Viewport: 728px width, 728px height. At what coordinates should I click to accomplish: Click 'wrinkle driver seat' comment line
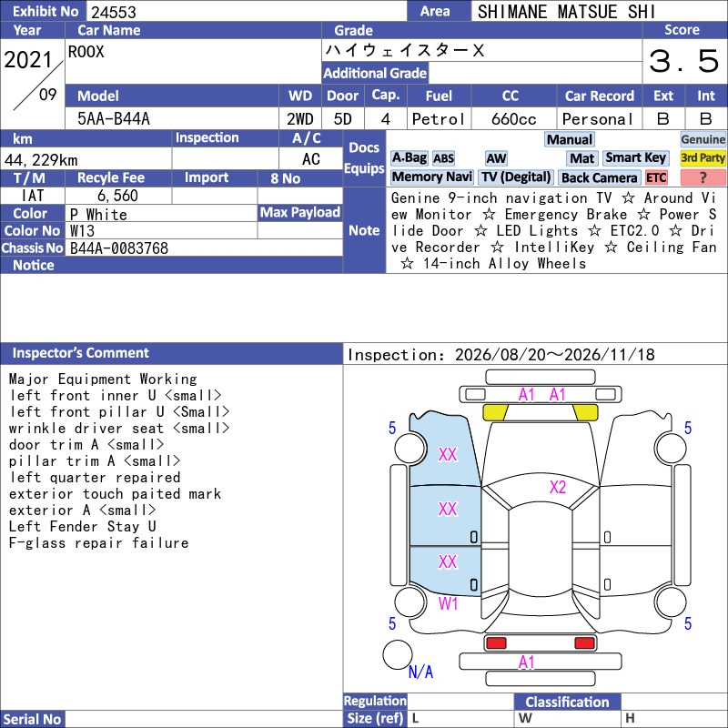tap(119, 428)
